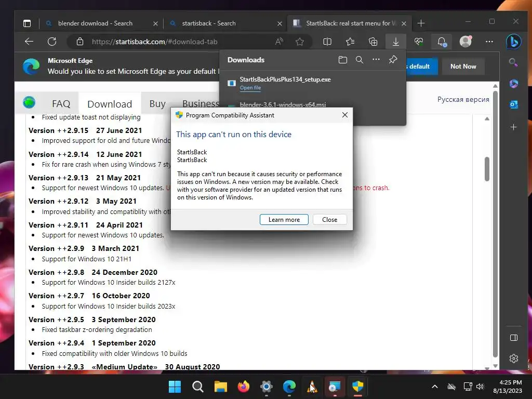The image size is (532, 399).
Task: Open File Explorer from the taskbar
Action: coord(220,387)
